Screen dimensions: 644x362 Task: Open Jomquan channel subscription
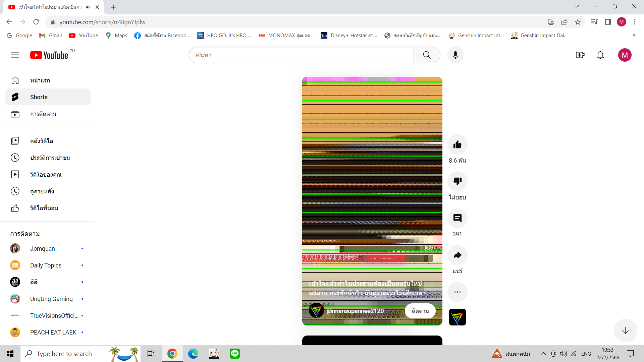point(43,249)
